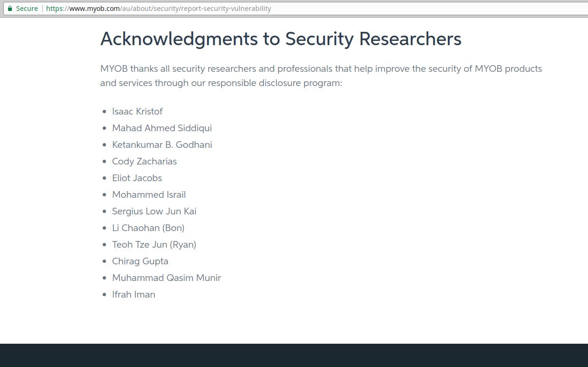Click the name Ifrah Iman

(x=134, y=294)
